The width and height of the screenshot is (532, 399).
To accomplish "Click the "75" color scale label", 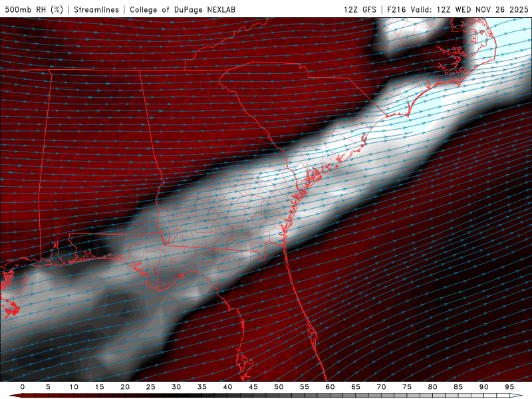I will click(x=407, y=387).
